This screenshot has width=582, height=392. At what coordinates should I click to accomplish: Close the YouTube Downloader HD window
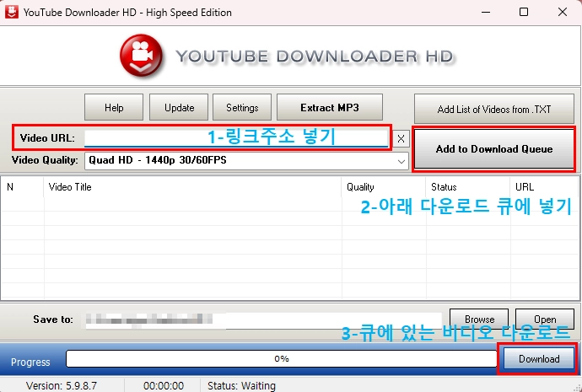click(x=563, y=13)
